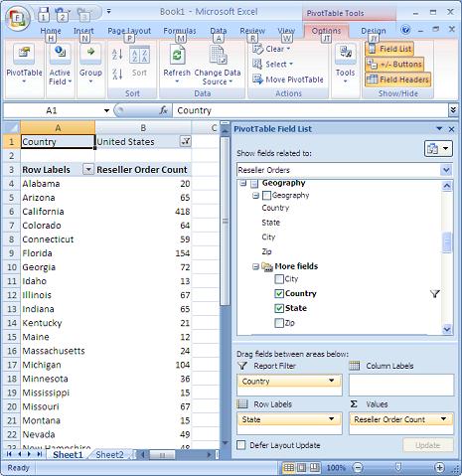Click Move PivotTable
This screenshot has width=462, height=476.
(288, 79)
